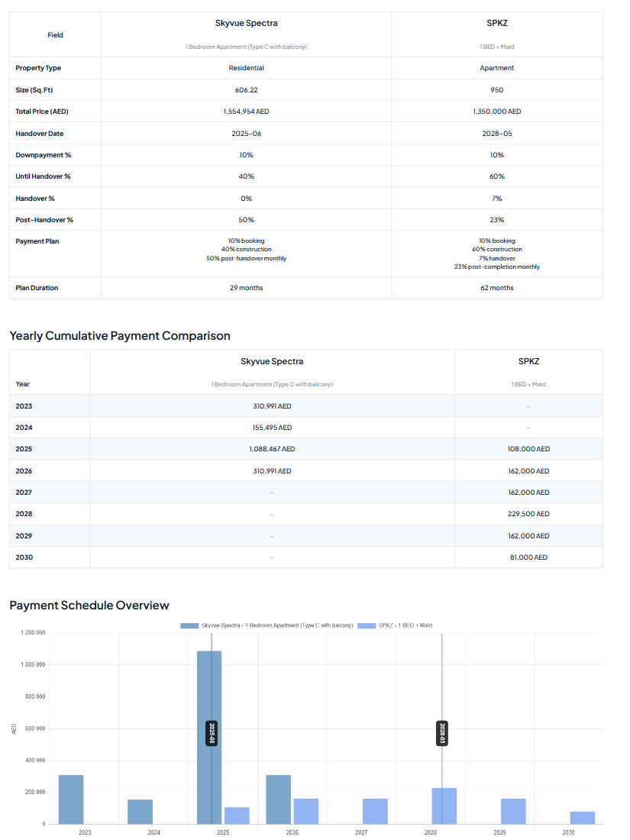This screenshot has width=630, height=840.
Task: Click the 1,554,954 AED total price
Action: (x=247, y=111)
